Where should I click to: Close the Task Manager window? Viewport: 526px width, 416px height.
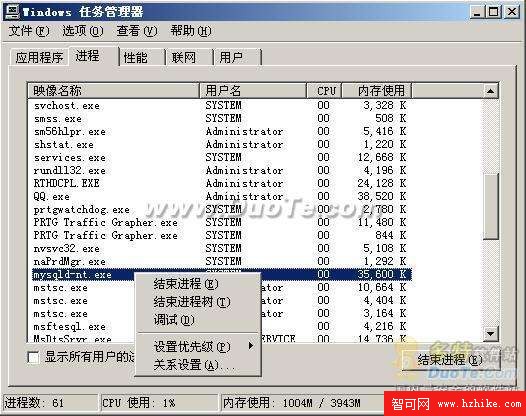[512, 12]
